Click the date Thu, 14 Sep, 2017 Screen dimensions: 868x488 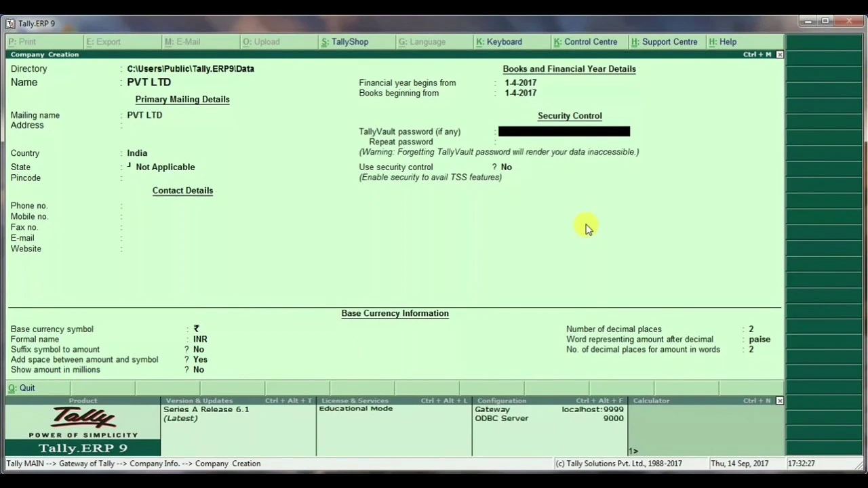(739, 464)
